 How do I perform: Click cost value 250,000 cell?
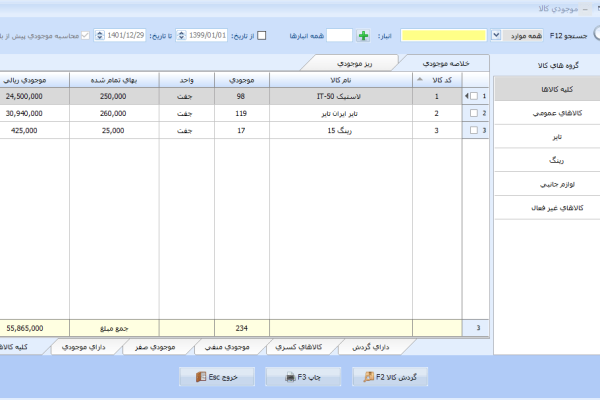[114, 96]
